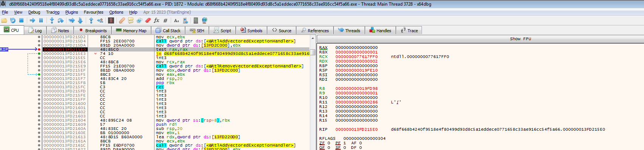Click the disassembly scrollbar up arrow
644x150 pixels.
pos(313,39)
